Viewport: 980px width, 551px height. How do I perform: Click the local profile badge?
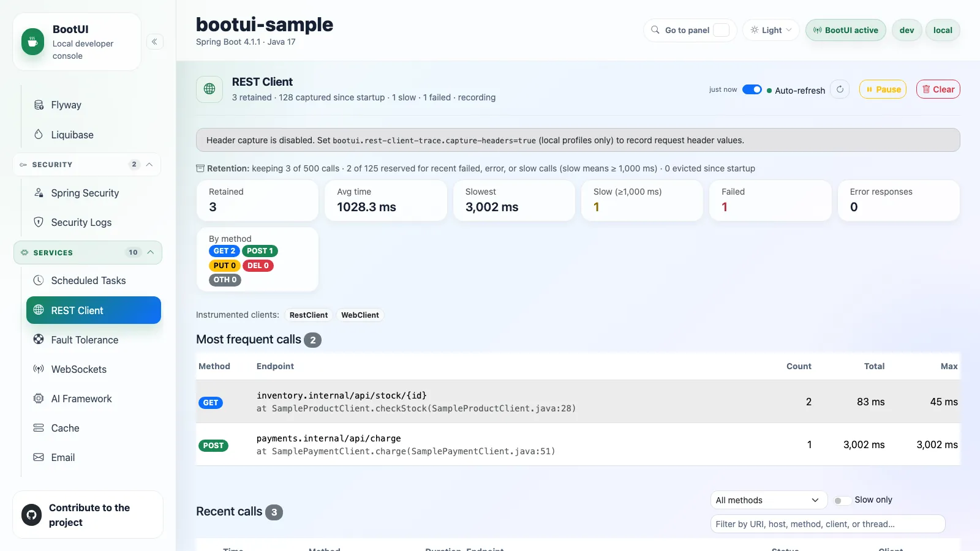(943, 30)
